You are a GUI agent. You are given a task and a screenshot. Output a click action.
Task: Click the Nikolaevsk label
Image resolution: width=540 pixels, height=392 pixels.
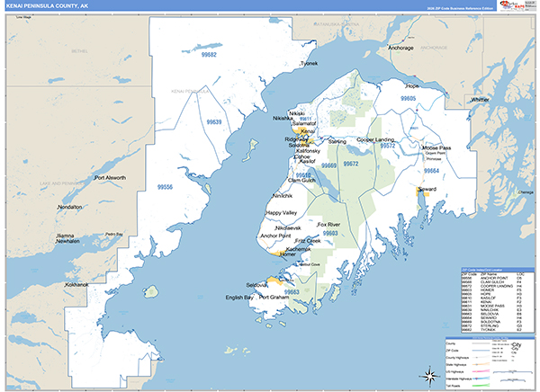point(288,227)
